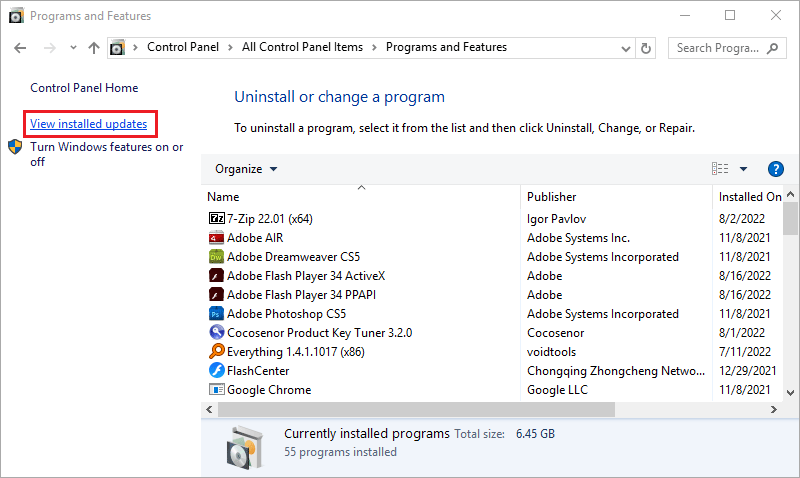Select Cocosenor Product Key Tuner 3.2.0 entry
The image size is (800, 478).
click(x=319, y=333)
